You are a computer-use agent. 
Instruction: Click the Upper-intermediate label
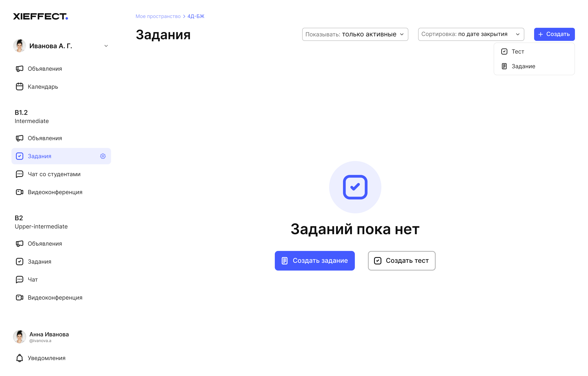(x=41, y=226)
